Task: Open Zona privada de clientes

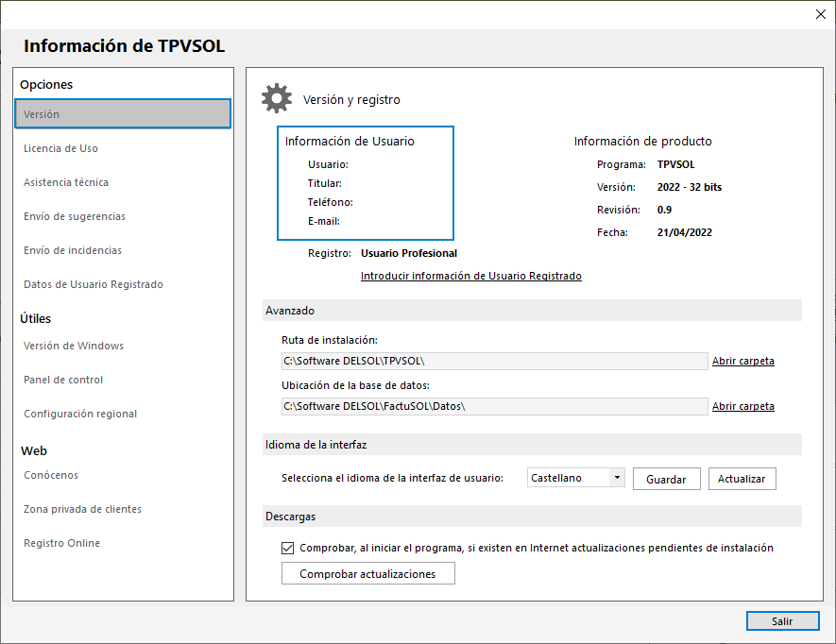Action: (82, 509)
